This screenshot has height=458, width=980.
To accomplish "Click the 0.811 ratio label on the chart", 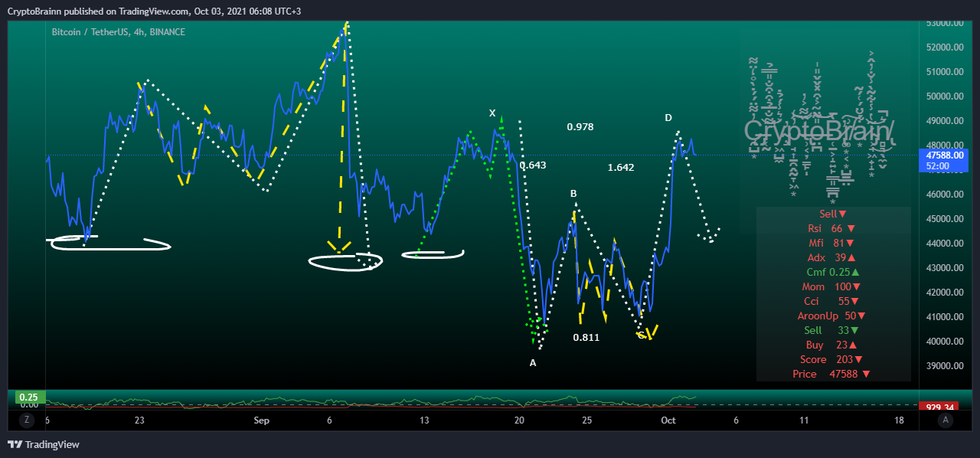I will click(586, 337).
